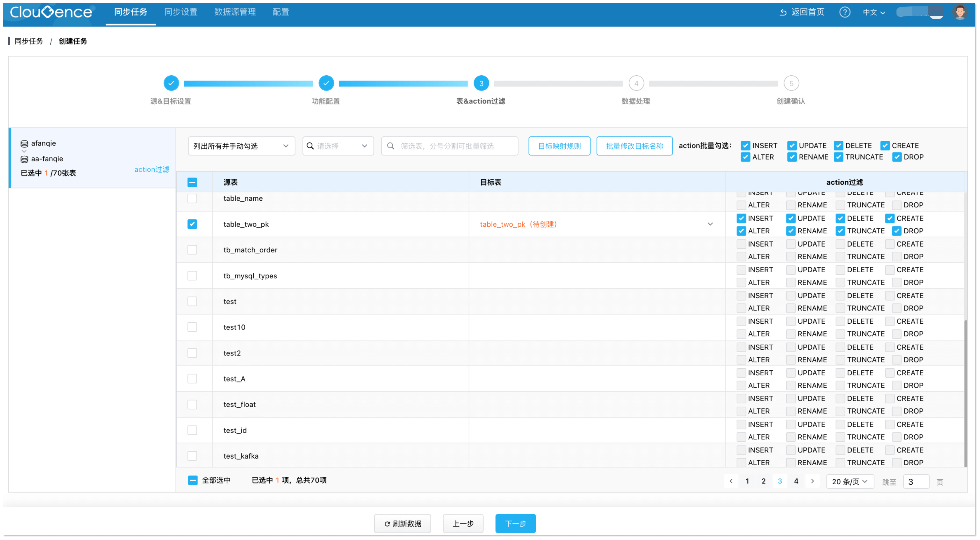Click 下一步 button

[x=515, y=524]
